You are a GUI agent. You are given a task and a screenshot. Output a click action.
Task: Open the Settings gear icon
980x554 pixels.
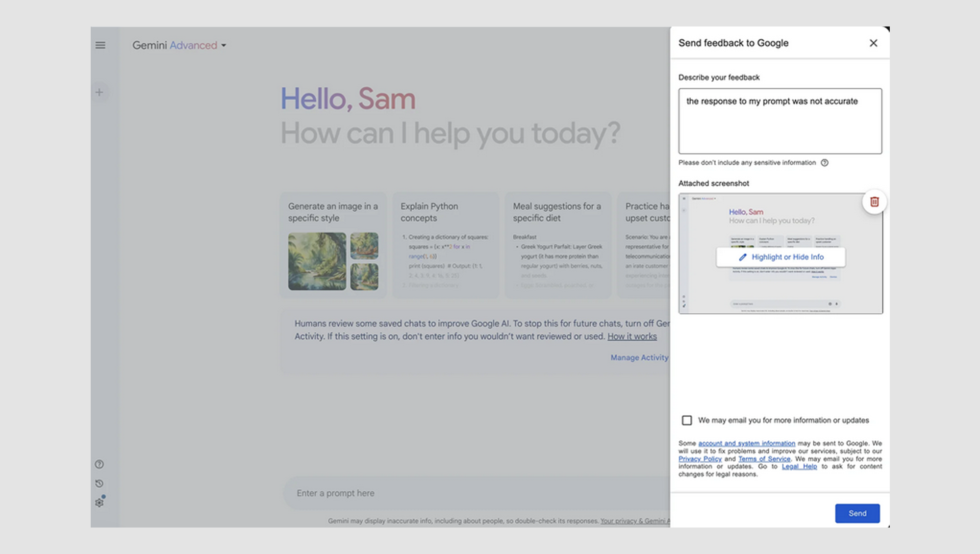coord(100,502)
